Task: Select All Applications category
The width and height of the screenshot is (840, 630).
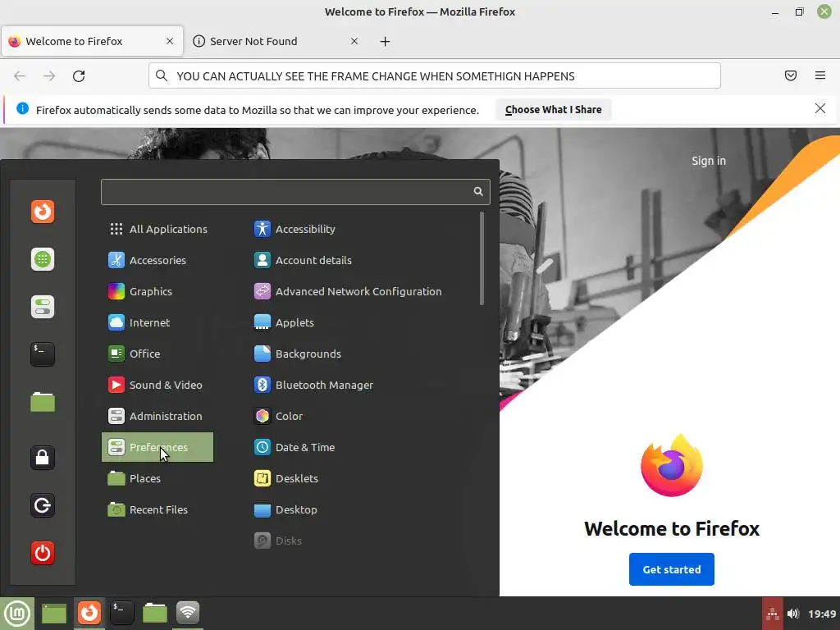Action: (157, 230)
